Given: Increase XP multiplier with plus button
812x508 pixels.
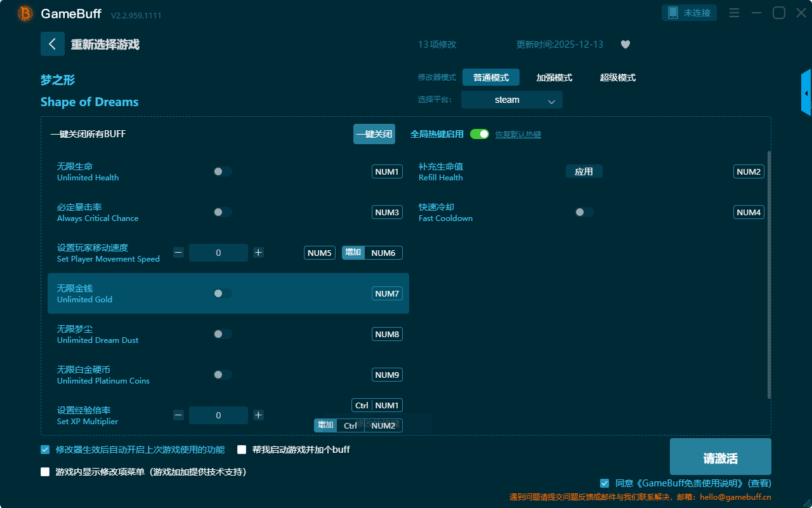Looking at the screenshot, I should 258,415.
